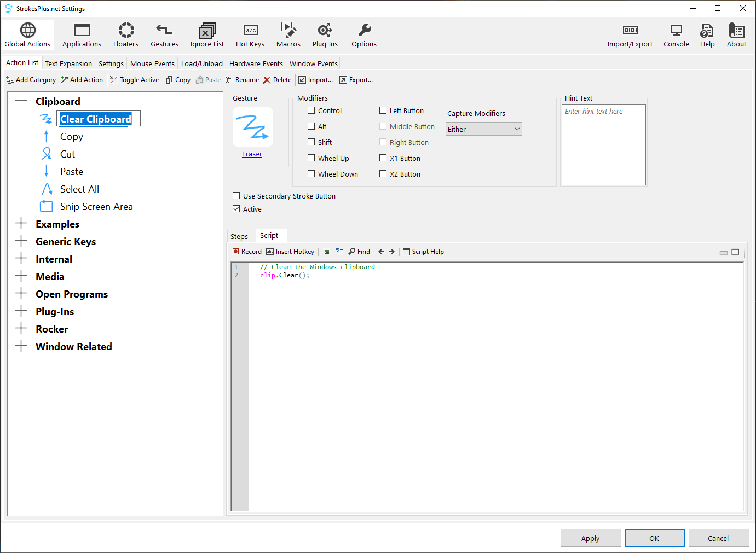Open Help
The height and width of the screenshot is (553, 756).
[x=707, y=35]
